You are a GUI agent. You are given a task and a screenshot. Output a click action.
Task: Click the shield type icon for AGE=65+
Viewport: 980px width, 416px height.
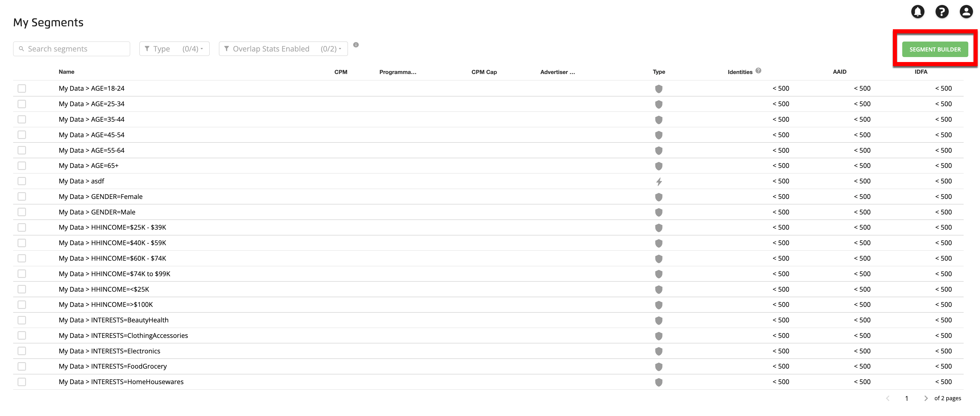click(x=659, y=166)
